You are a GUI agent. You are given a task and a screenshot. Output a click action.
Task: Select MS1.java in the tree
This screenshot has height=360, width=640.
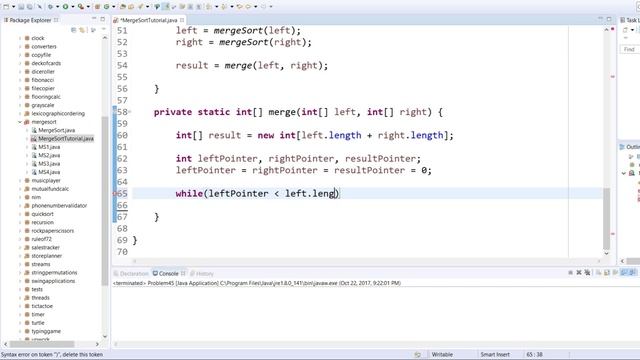coord(49,147)
